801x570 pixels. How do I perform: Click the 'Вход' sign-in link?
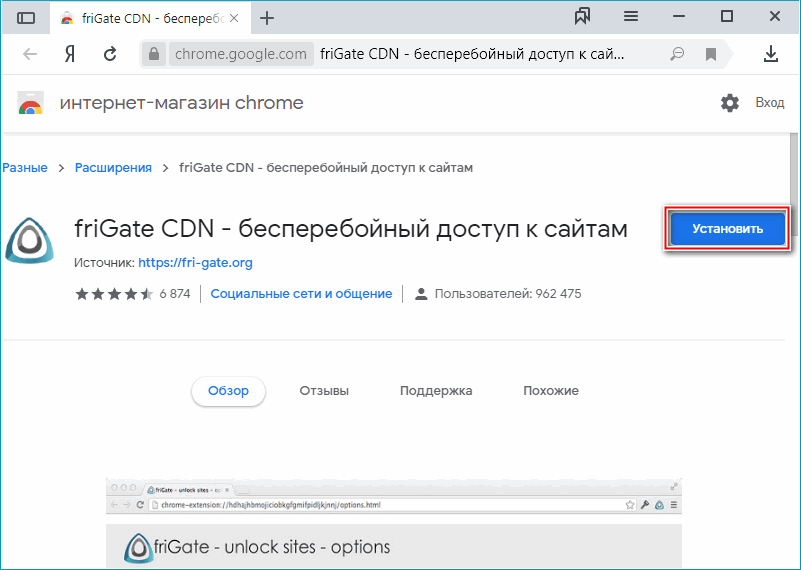click(770, 103)
